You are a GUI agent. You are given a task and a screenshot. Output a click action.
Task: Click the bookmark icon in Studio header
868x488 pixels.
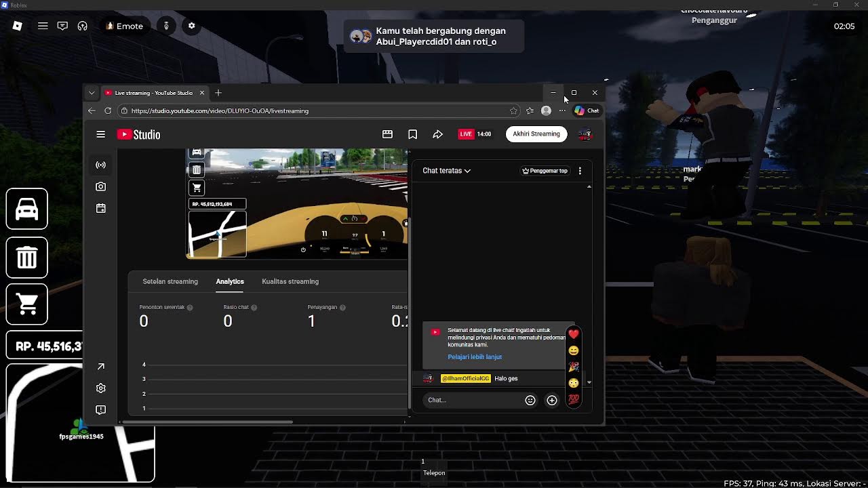[x=412, y=134]
